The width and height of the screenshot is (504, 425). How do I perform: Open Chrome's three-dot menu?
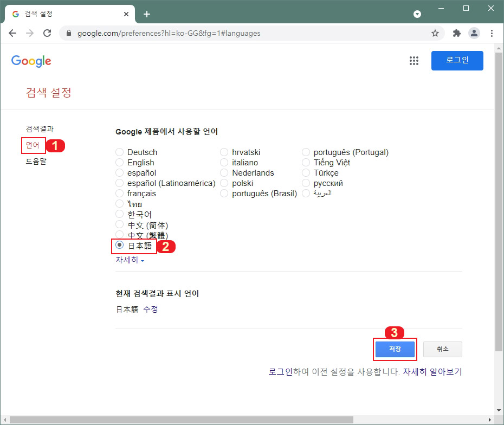492,33
